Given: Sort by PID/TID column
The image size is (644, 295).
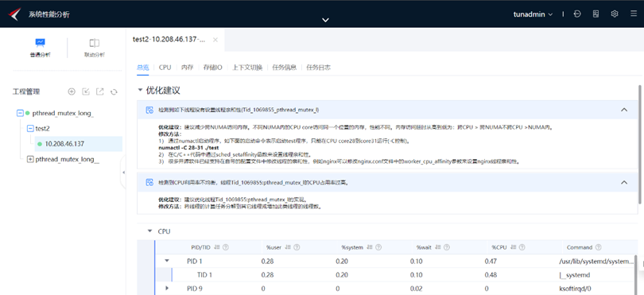Looking at the screenshot, I should (x=217, y=247).
